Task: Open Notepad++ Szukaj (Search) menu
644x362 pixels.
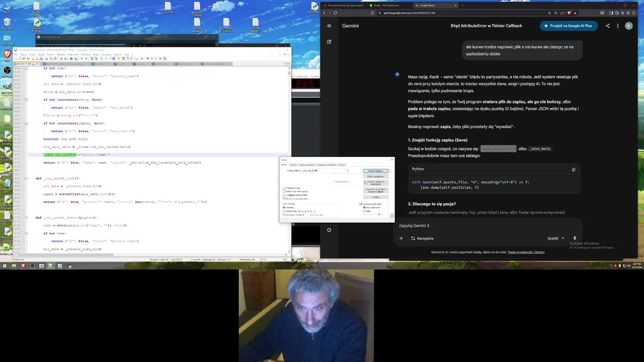Action: tap(32, 54)
